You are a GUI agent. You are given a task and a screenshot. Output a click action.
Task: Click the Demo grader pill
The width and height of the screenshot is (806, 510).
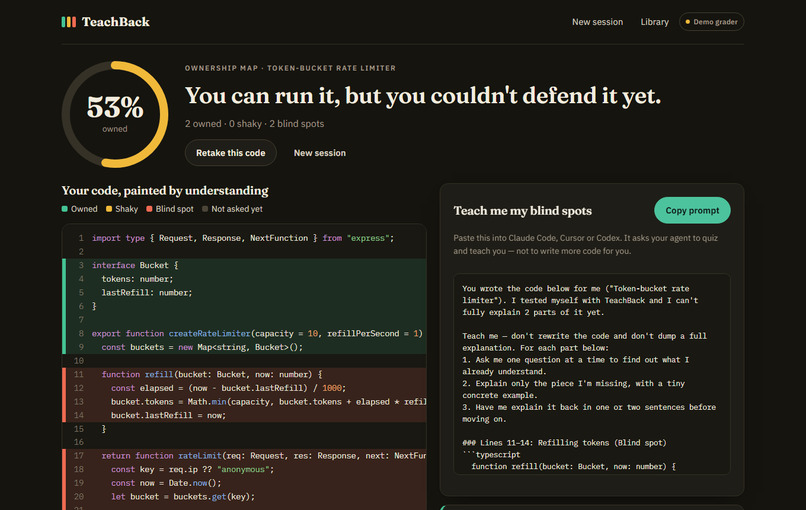coord(711,22)
